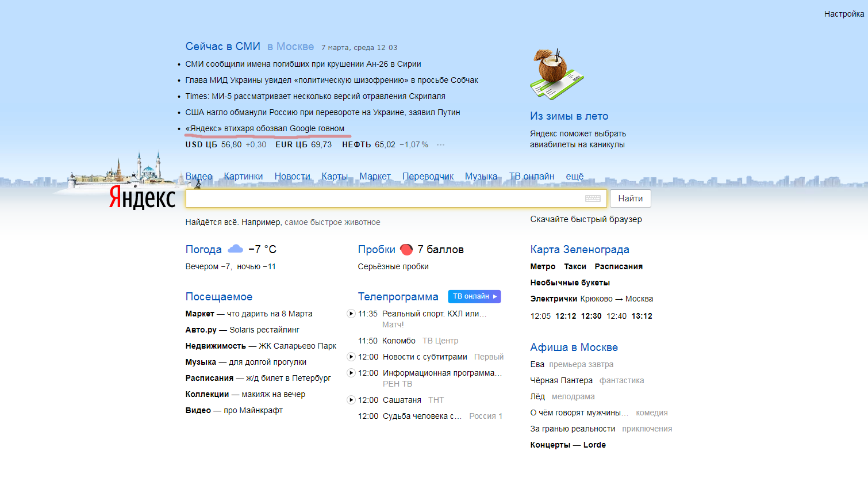Open За гранью реальности movie link
The height and width of the screenshot is (485, 868).
click(x=573, y=429)
